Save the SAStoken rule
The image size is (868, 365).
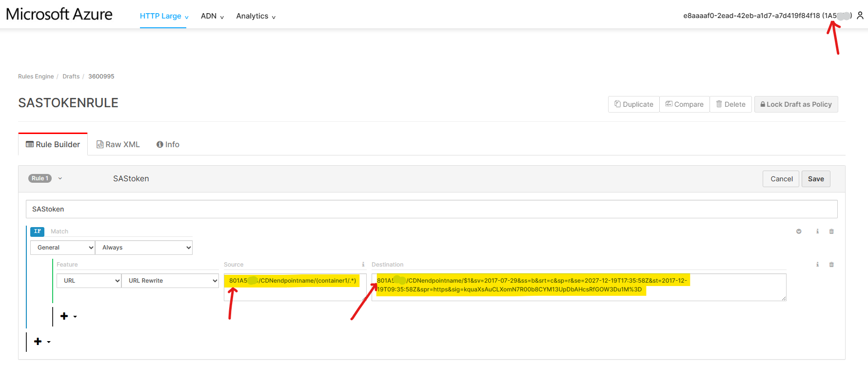pos(816,179)
